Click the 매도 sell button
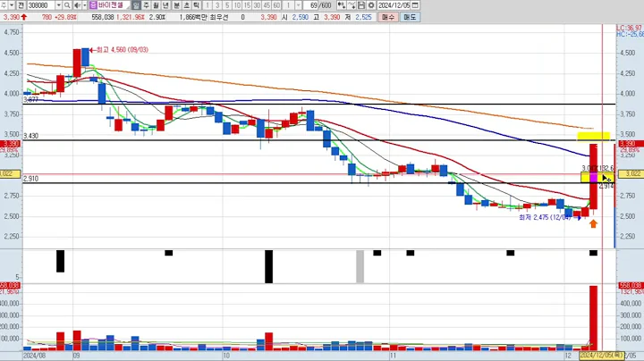644x361 pixels. [x=410, y=17]
